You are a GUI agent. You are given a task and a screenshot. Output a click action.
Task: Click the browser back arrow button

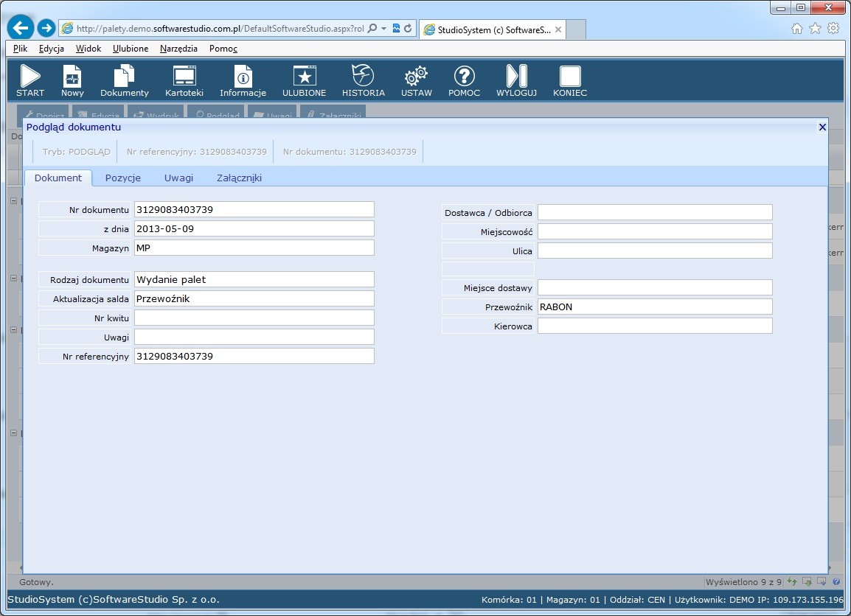20,28
